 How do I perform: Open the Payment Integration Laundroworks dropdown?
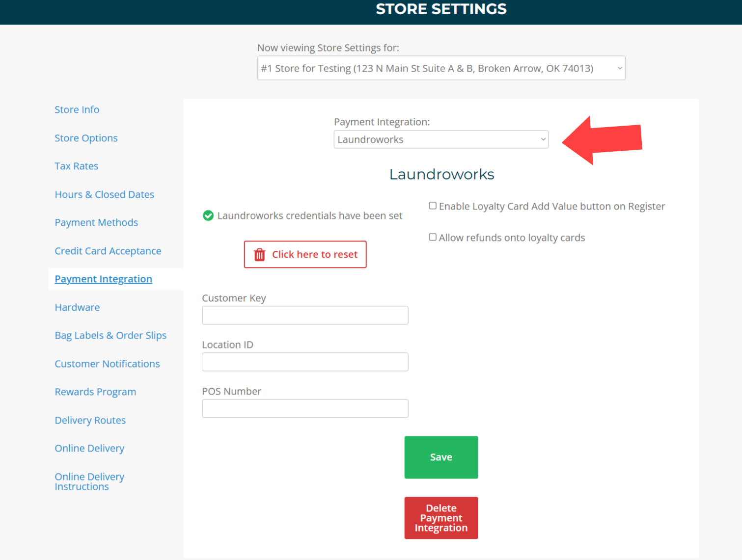[441, 139]
